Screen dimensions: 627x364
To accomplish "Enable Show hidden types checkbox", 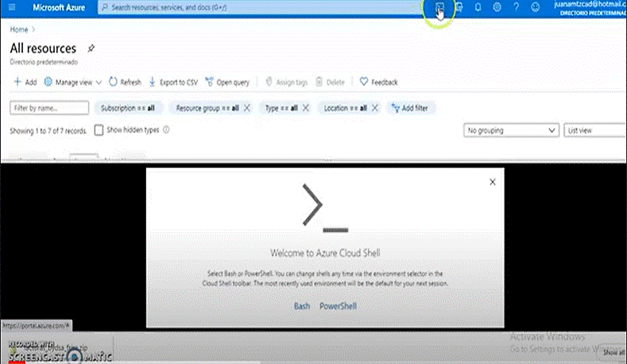I will coord(99,130).
